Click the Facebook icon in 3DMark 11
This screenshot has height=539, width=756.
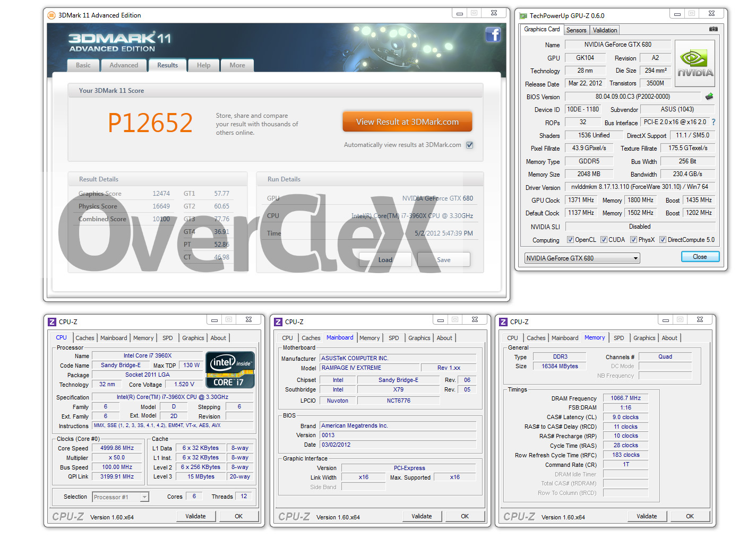tap(493, 35)
